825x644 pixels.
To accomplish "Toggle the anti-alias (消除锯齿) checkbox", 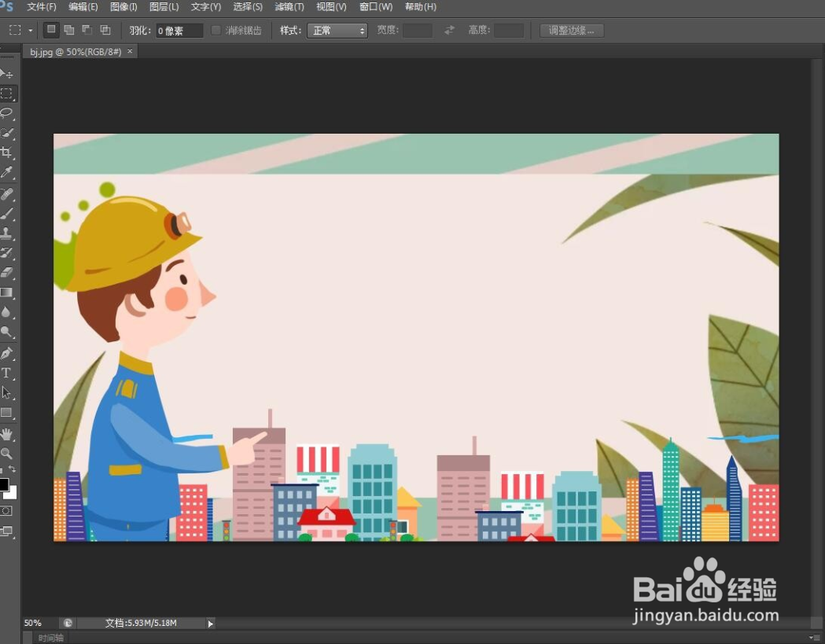I will (215, 30).
